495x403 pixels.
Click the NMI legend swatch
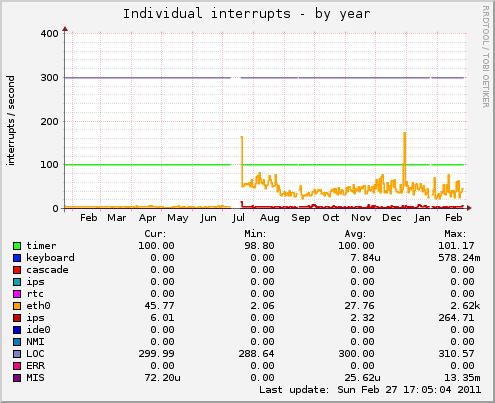pyautogui.click(x=17, y=342)
